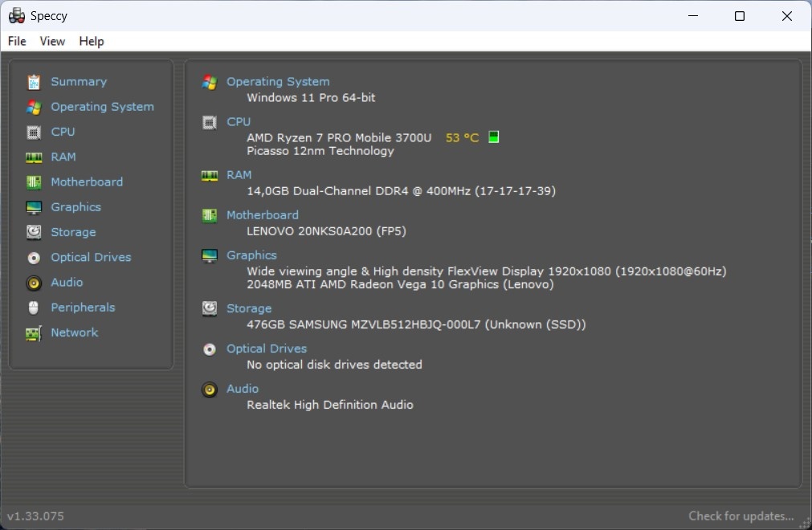Open the Help menu

[x=91, y=41]
